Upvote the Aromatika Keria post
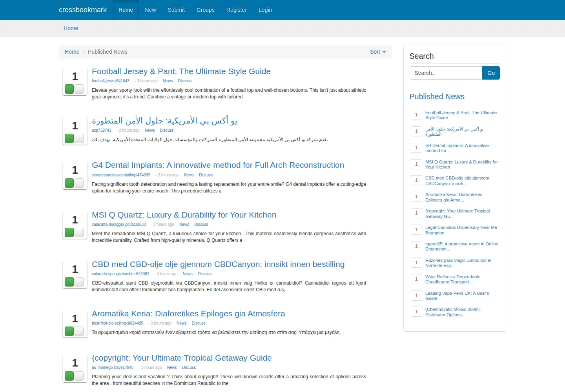Image resolution: width=565 pixels, height=392 pixels. pyautogui.click(x=69, y=331)
